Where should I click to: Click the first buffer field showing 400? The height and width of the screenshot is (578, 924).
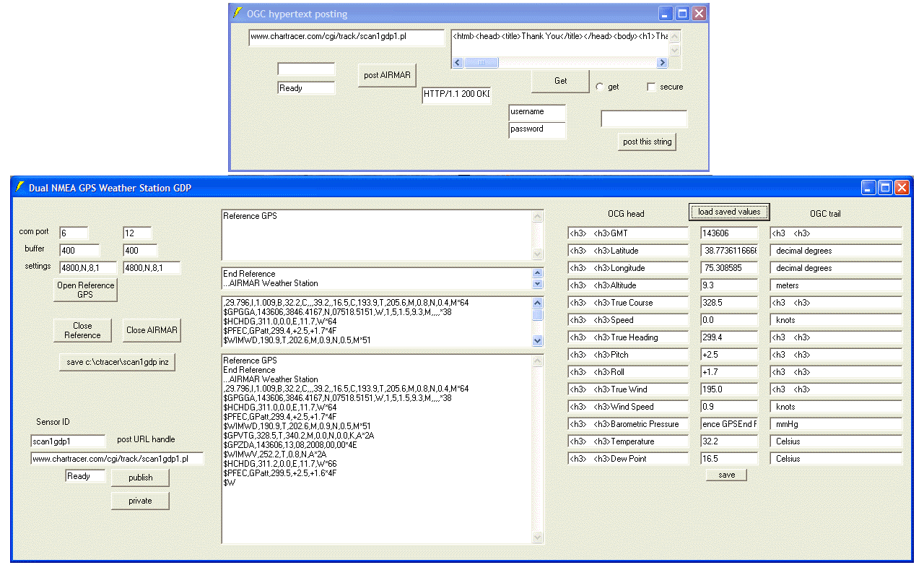pyautogui.click(x=79, y=251)
